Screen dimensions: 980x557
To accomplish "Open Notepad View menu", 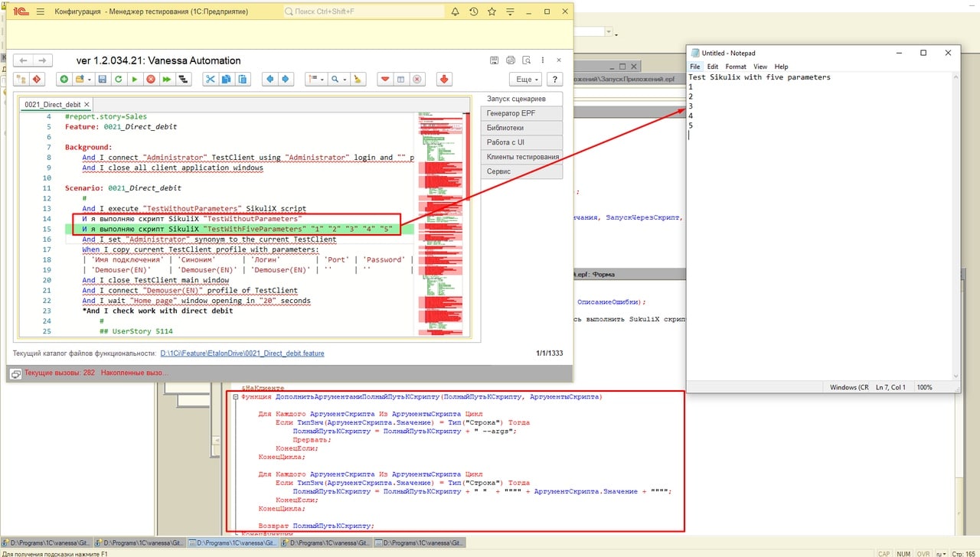I will pyautogui.click(x=760, y=67).
